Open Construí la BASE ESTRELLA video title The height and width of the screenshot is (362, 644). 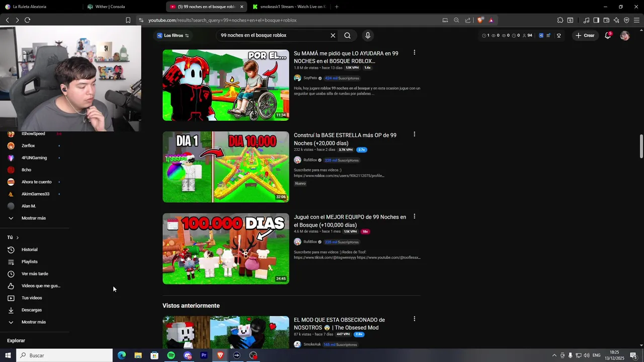click(x=345, y=139)
